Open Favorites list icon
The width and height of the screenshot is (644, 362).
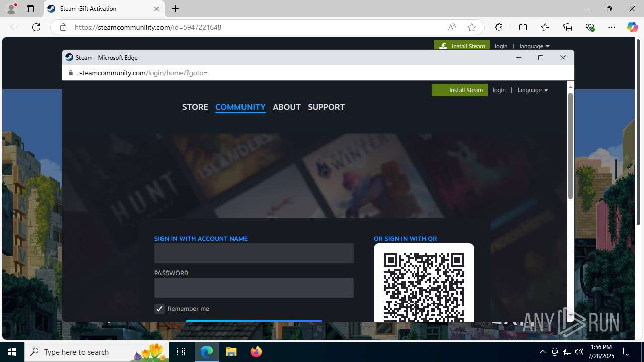545,27
